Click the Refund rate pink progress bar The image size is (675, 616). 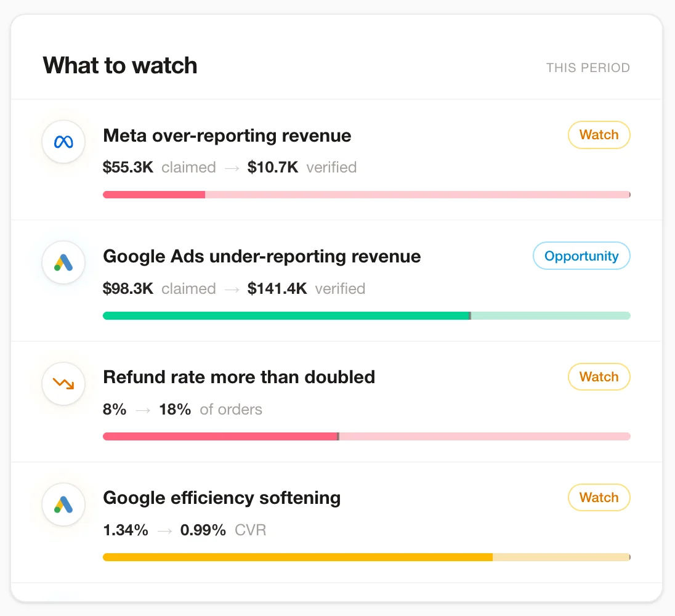coord(367,437)
